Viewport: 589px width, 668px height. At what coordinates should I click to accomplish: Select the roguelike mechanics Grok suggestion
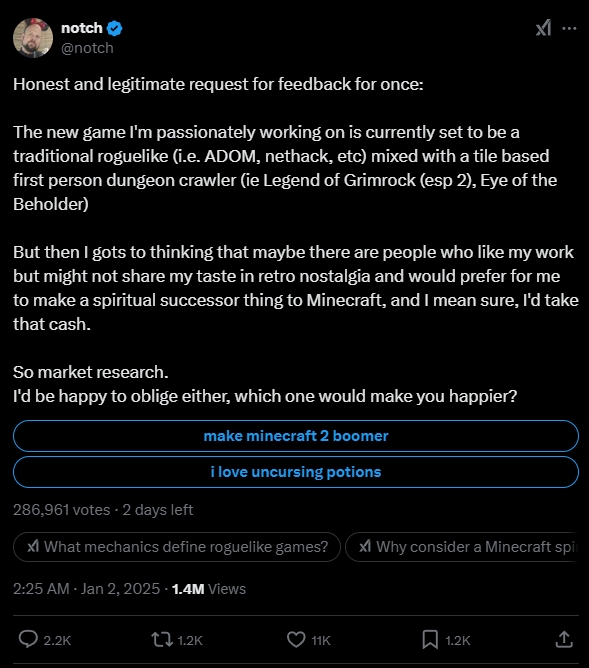coord(177,547)
